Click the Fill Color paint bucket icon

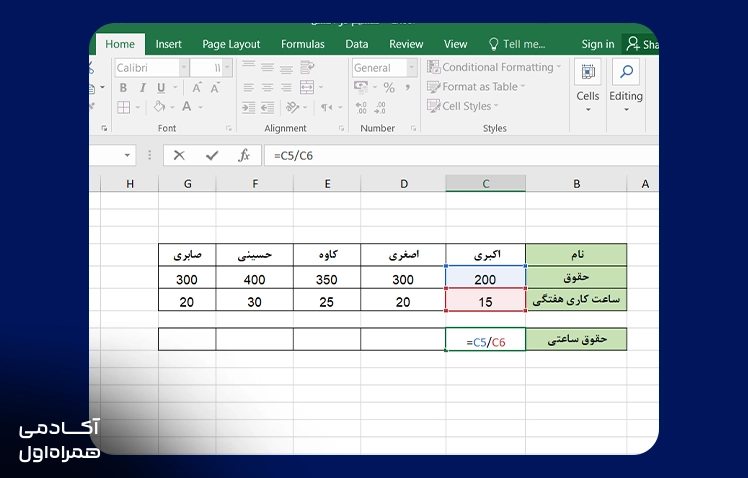(x=159, y=107)
